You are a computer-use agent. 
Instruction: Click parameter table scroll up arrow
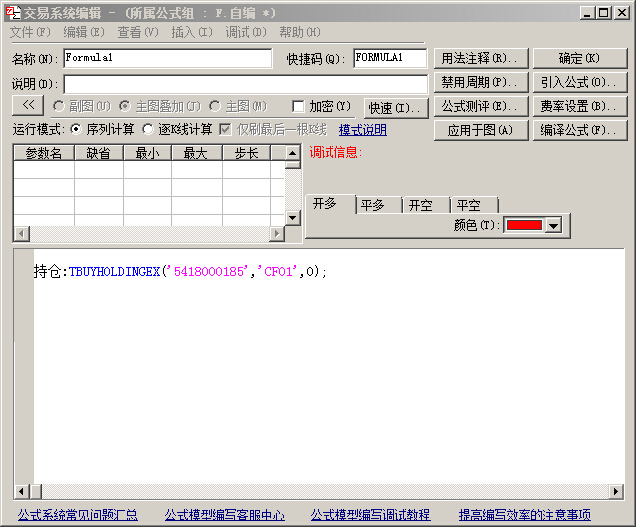pyautogui.click(x=292, y=153)
